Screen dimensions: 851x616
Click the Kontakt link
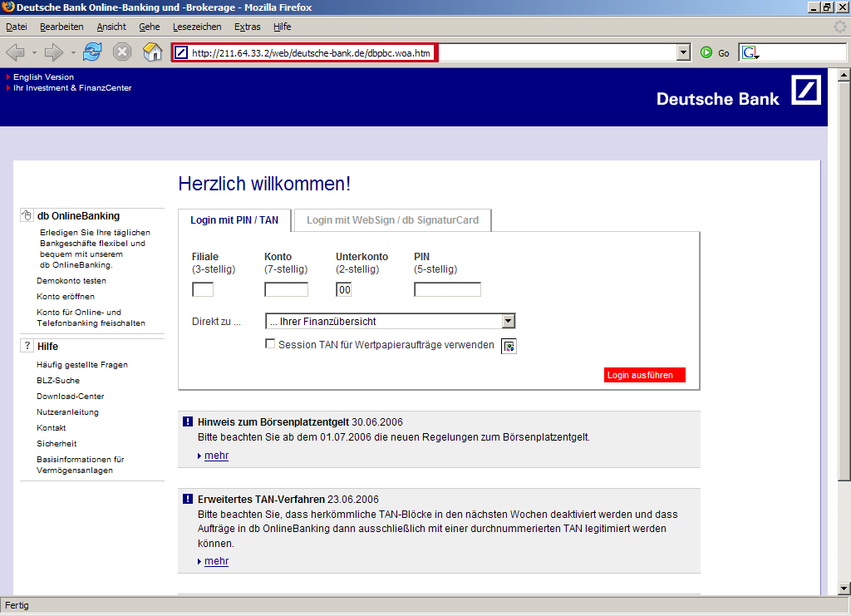(x=51, y=427)
